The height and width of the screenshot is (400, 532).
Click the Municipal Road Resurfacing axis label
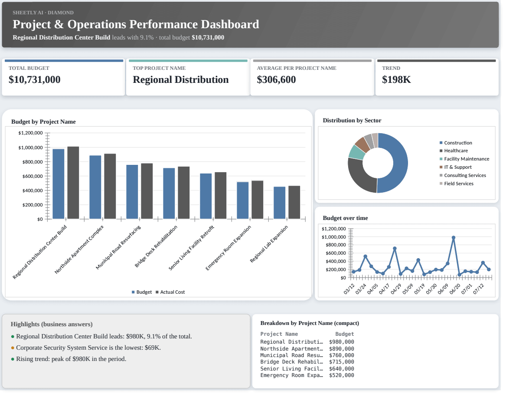[118, 248]
